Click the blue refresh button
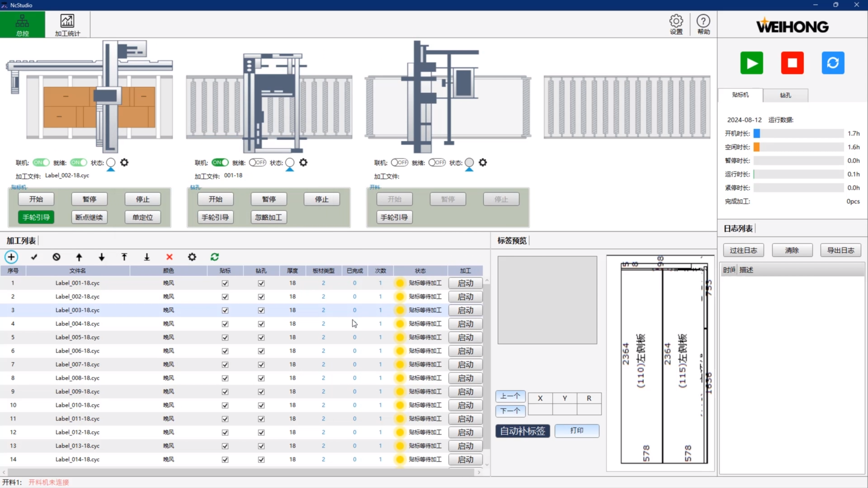 [x=833, y=63]
